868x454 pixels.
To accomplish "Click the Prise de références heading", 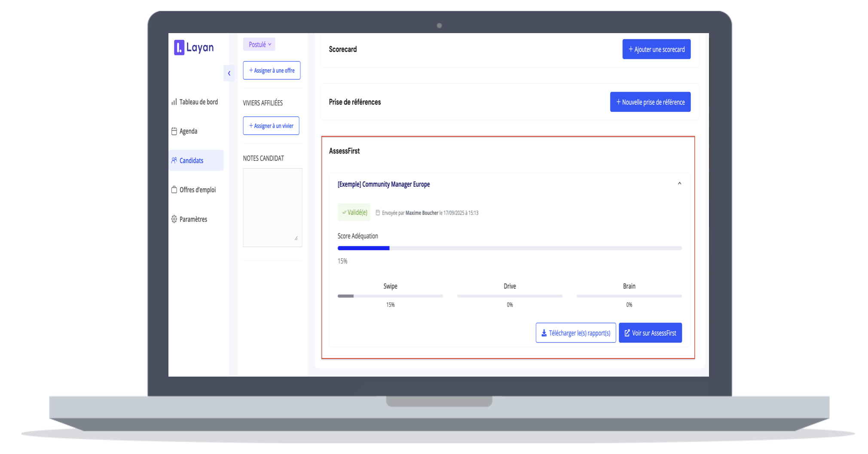I will 355,102.
